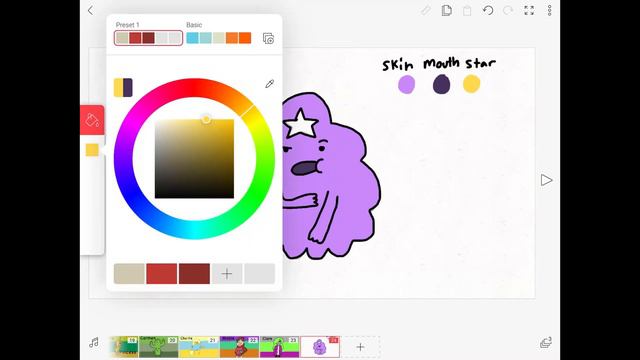Choose the large dark red preset swatch

point(194,273)
